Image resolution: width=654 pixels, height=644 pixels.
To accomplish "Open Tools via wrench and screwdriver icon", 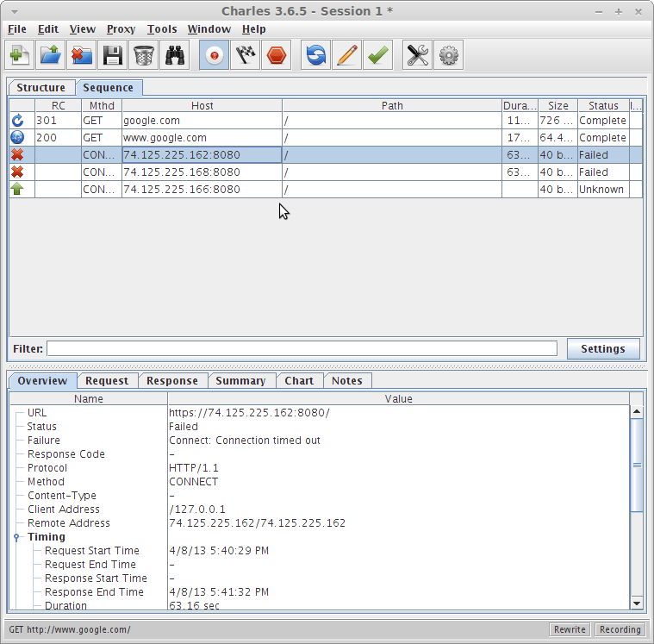I will [x=417, y=54].
